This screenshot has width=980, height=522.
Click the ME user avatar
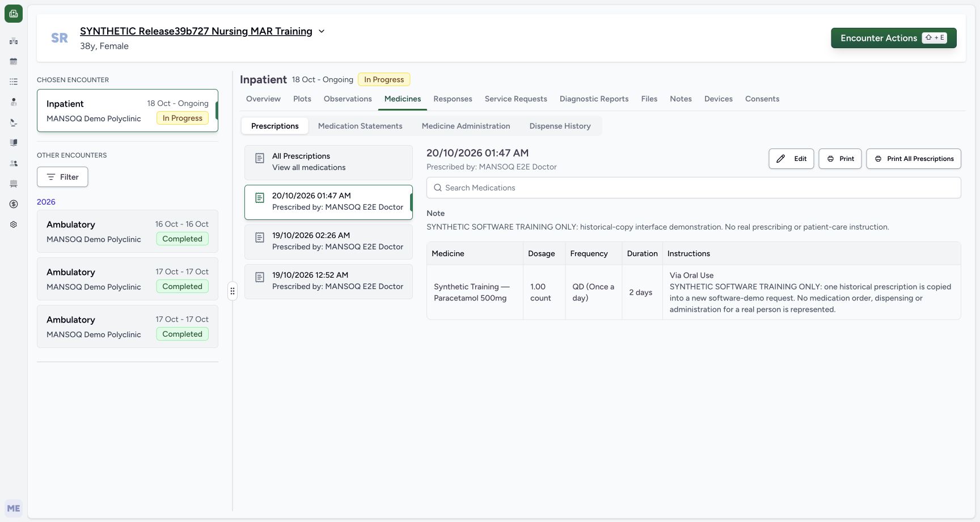(x=14, y=508)
